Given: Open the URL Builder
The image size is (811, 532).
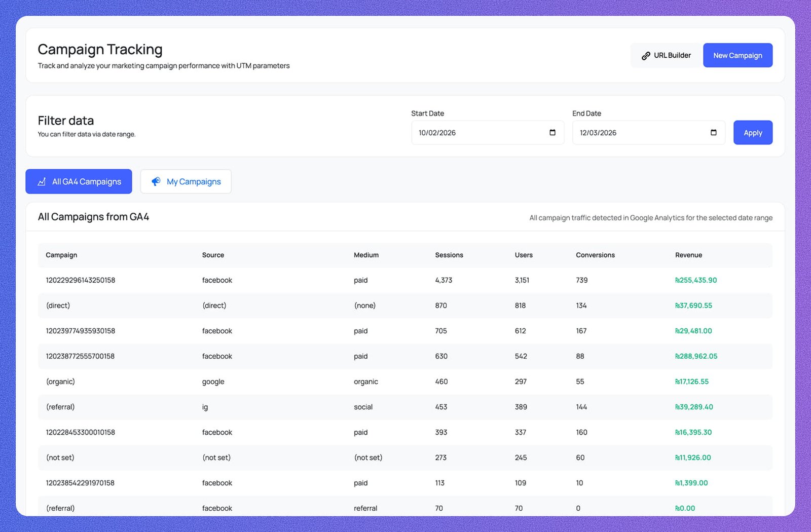Looking at the screenshot, I should coord(666,55).
